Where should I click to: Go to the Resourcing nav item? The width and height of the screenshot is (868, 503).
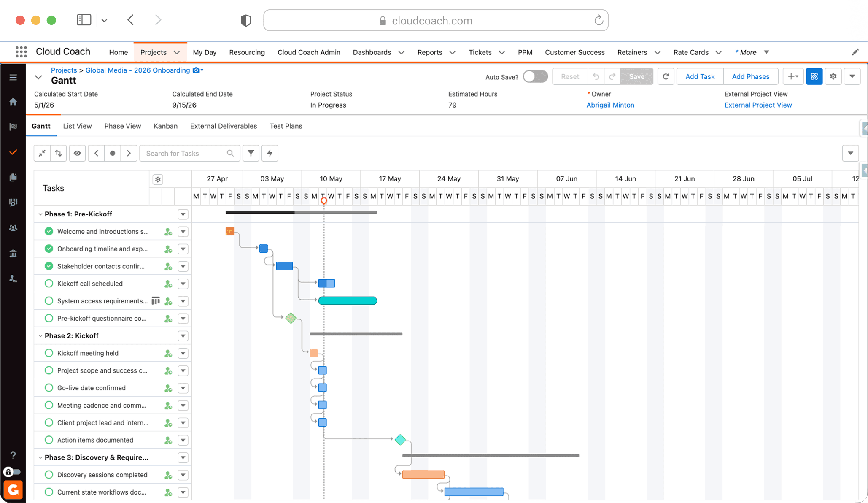click(x=247, y=52)
